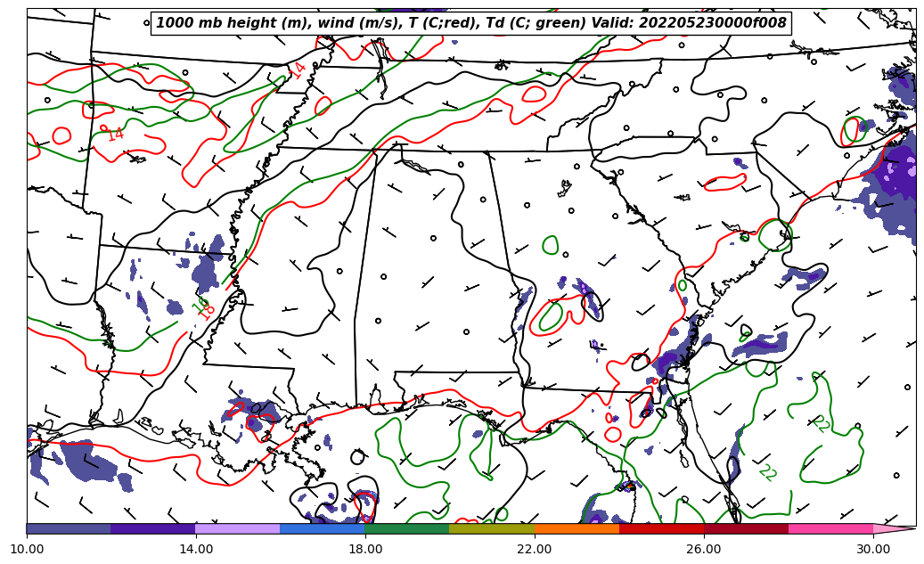924x564 pixels.
Task: Click the 26.00 colorbar tick label
Action: [x=704, y=549]
